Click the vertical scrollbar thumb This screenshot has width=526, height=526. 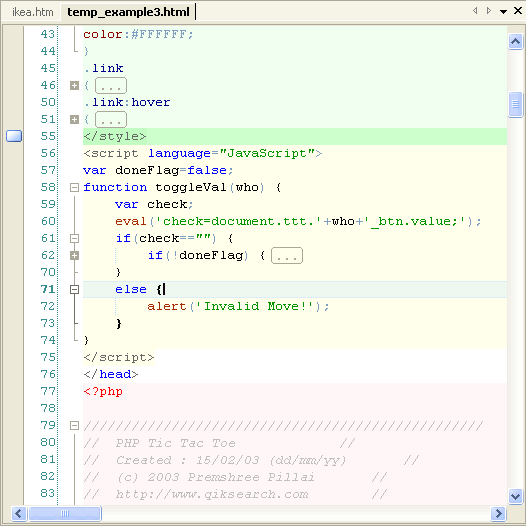[x=515, y=105]
